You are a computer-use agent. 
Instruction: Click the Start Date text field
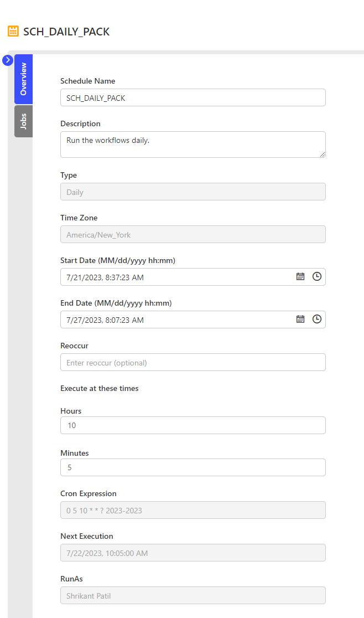coord(177,277)
